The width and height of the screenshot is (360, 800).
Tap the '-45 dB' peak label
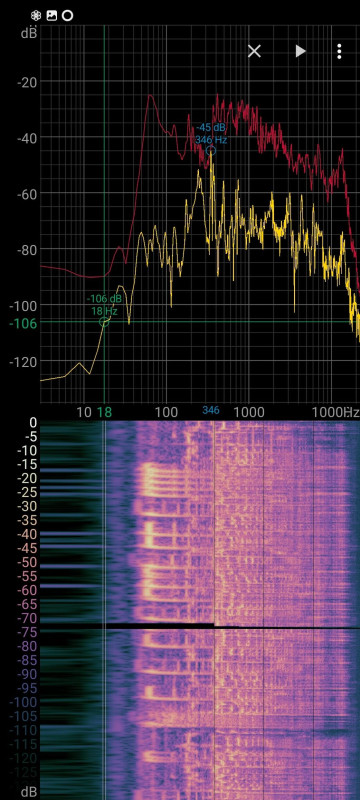click(x=211, y=127)
